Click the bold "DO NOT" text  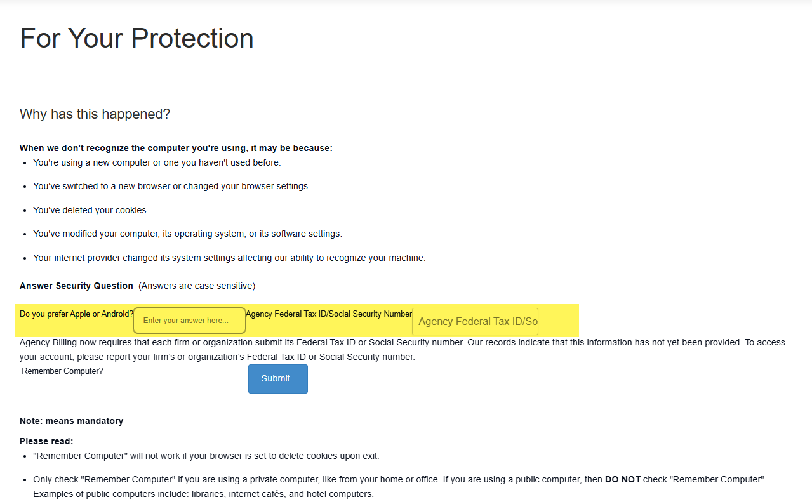[622, 479]
